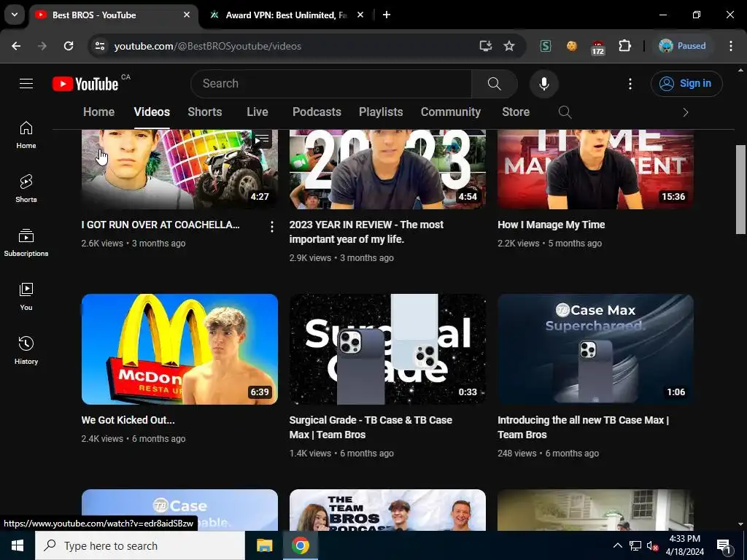
Task: Click the muted volume tray icon
Action: [x=652, y=545]
